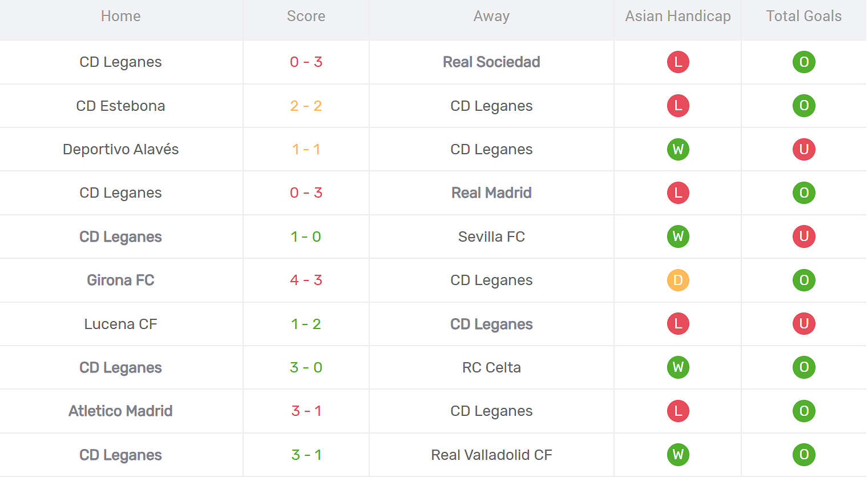Click the Total Goals column header
Image resolution: width=868 pixels, height=477 pixels.
point(804,16)
